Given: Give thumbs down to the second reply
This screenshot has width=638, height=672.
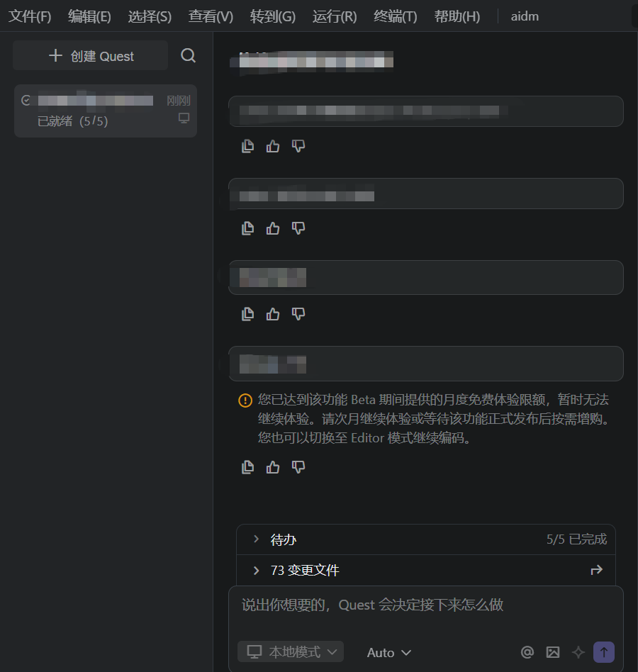Looking at the screenshot, I should 298,228.
